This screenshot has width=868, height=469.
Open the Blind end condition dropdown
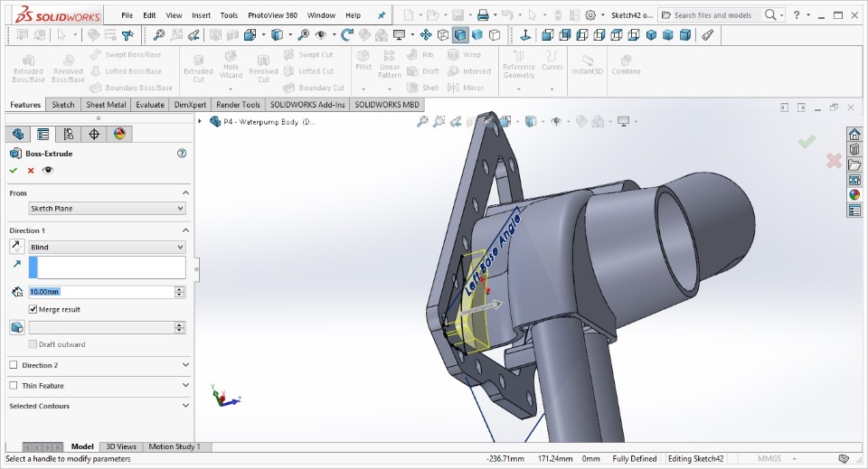tap(107, 248)
